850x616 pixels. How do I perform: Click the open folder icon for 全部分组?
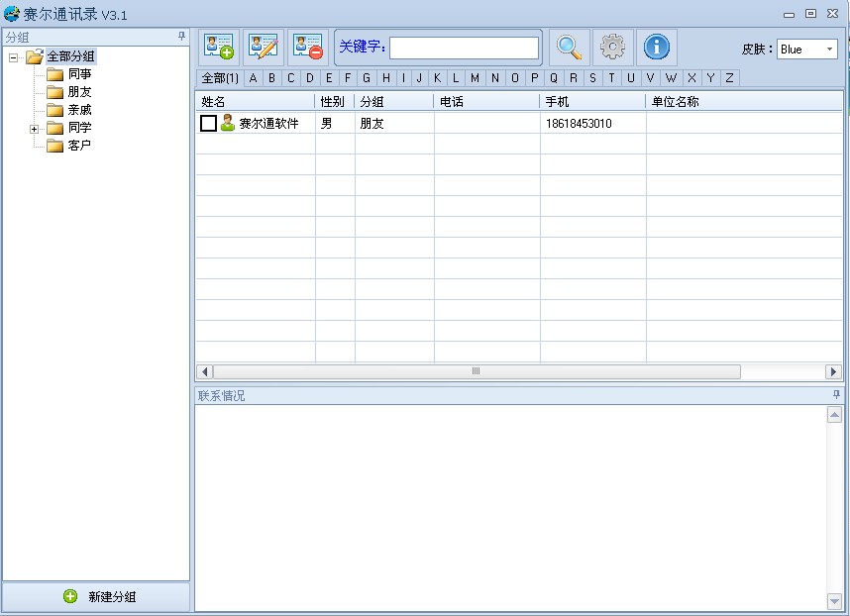[x=35, y=56]
